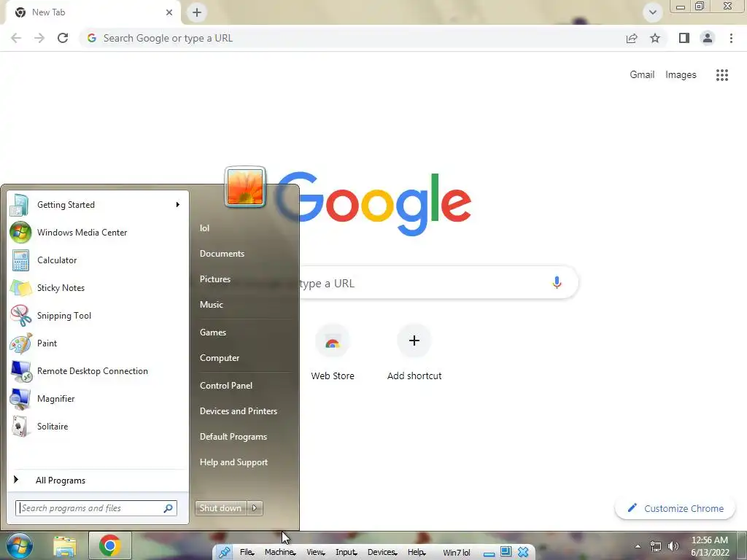Open Devices and Printers
The width and height of the screenshot is (747, 560).
pos(239,411)
